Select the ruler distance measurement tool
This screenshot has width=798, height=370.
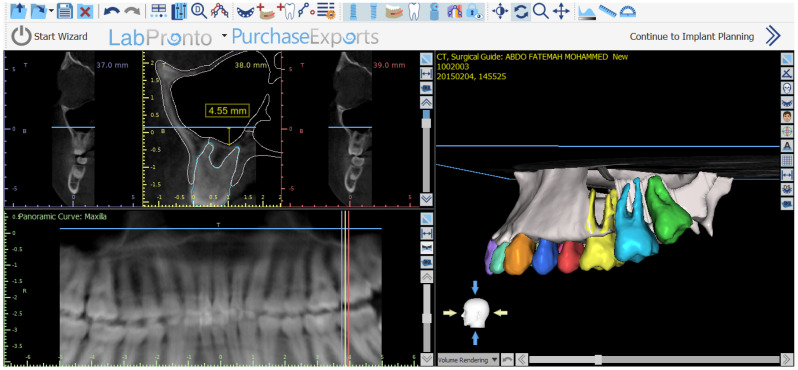coord(607,11)
